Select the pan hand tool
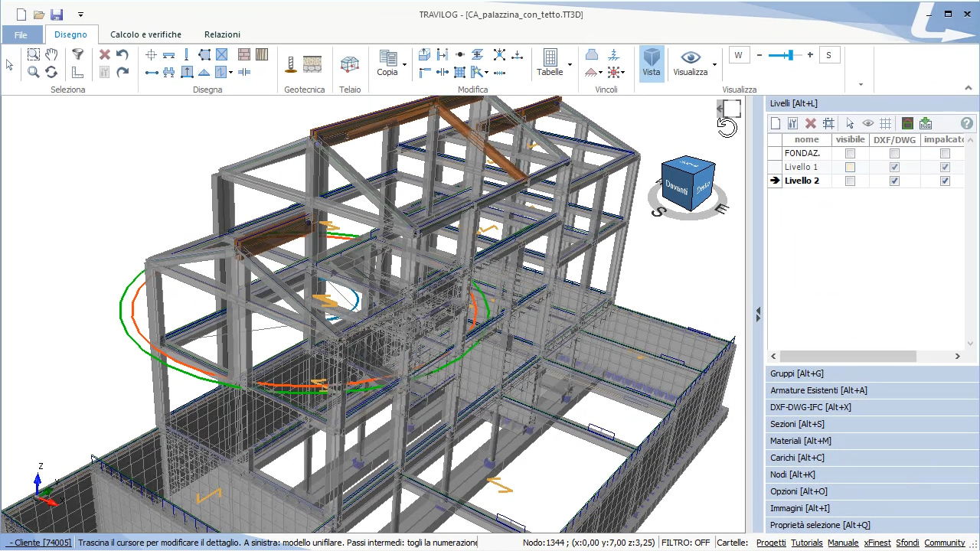The image size is (980, 551). (x=51, y=54)
